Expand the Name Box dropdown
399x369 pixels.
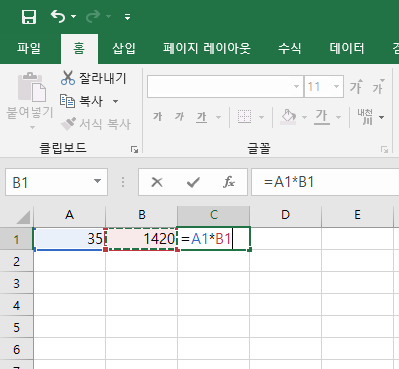tap(97, 182)
